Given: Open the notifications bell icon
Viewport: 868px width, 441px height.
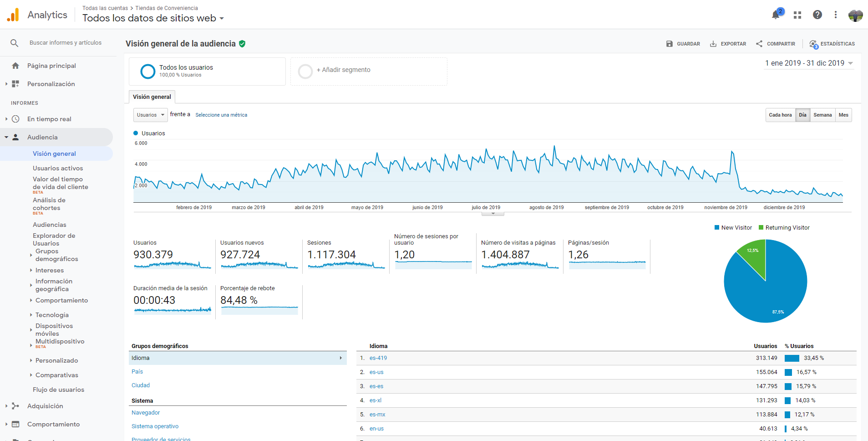Looking at the screenshot, I should pyautogui.click(x=776, y=15).
